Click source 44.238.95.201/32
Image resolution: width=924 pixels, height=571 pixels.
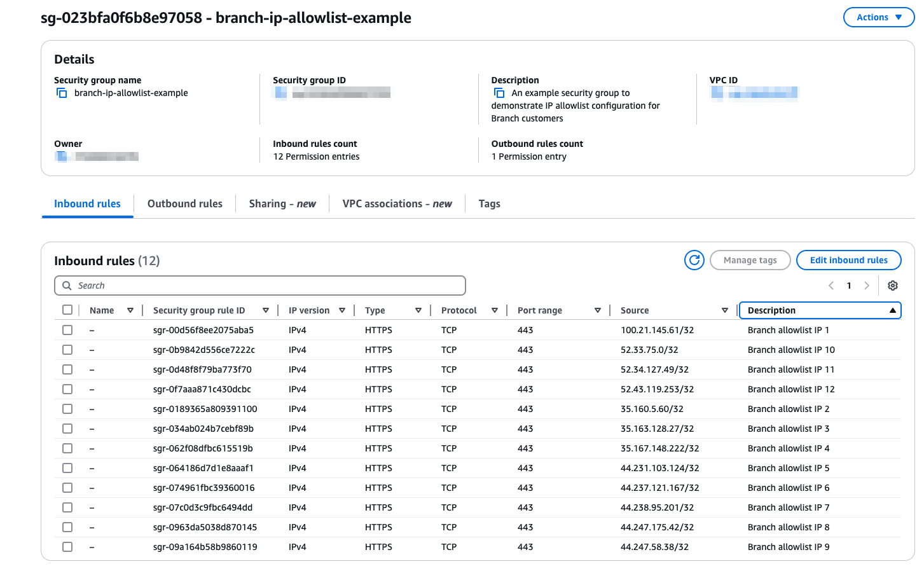[657, 507]
